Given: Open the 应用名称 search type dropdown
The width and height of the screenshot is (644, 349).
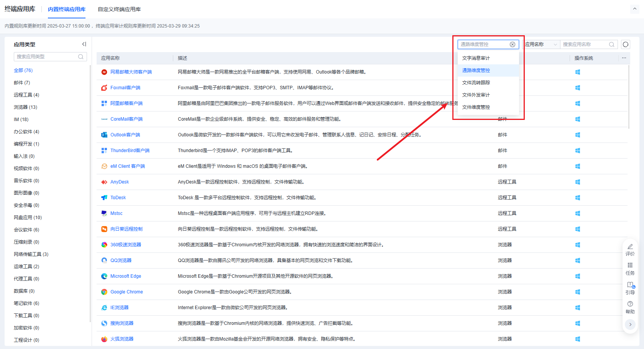Looking at the screenshot, I should pos(540,44).
